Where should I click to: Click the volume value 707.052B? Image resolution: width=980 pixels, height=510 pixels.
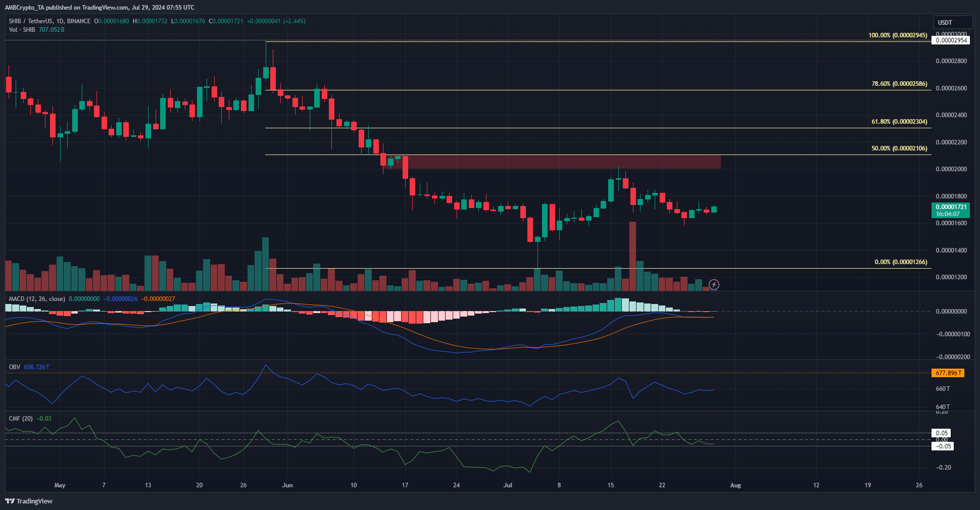52,30
